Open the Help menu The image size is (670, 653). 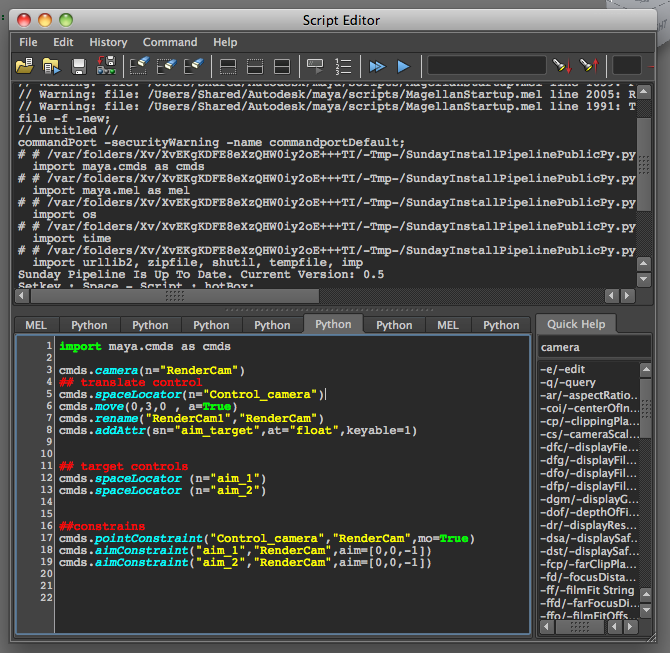225,42
